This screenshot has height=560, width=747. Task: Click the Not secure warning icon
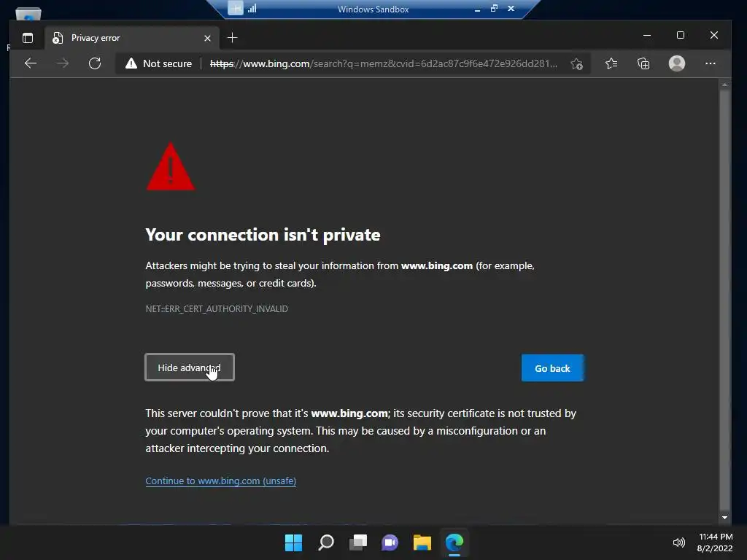click(x=131, y=63)
